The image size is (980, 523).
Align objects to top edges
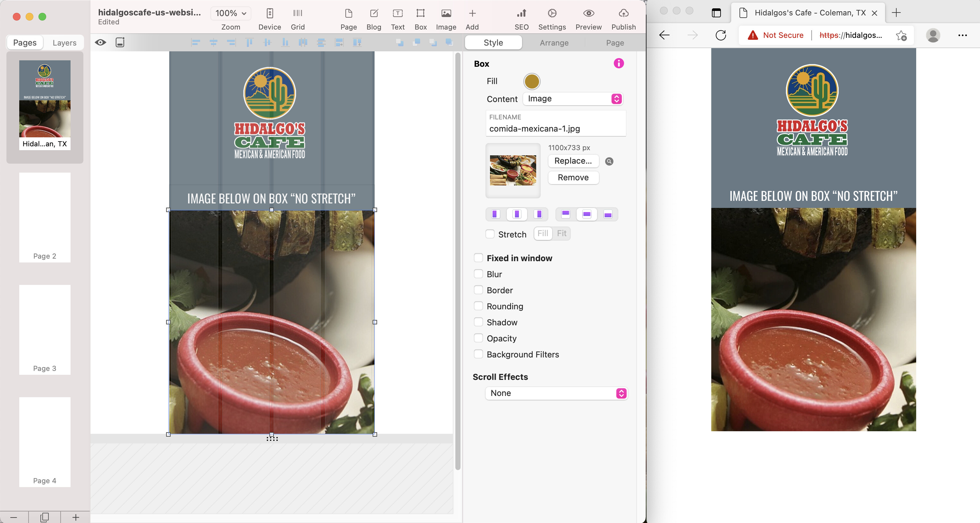pos(249,43)
